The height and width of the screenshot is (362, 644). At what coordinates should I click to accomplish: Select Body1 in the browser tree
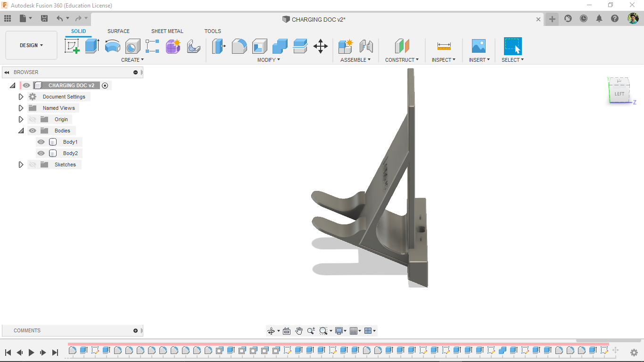[x=70, y=142]
